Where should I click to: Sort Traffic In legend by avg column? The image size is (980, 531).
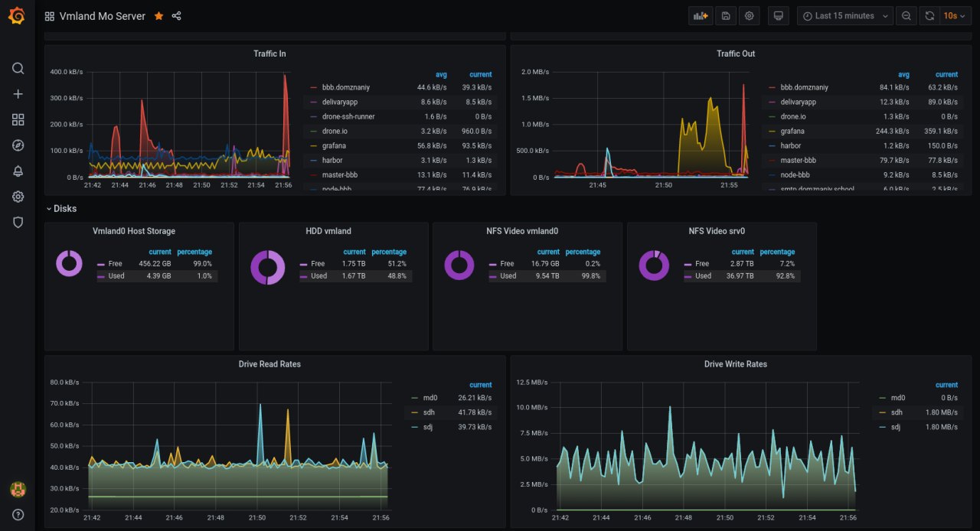441,74
